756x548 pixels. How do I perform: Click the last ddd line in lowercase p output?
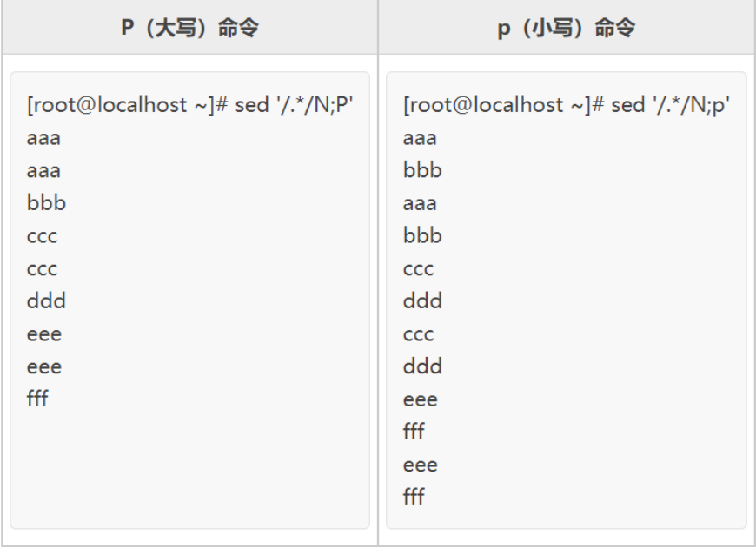click(422, 366)
